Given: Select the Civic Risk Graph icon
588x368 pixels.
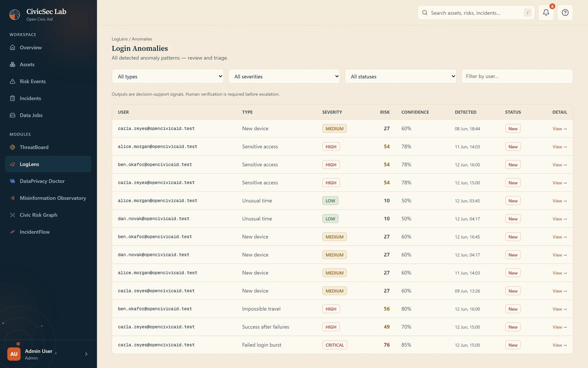Looking at the screenshot, I should point(13,215).
